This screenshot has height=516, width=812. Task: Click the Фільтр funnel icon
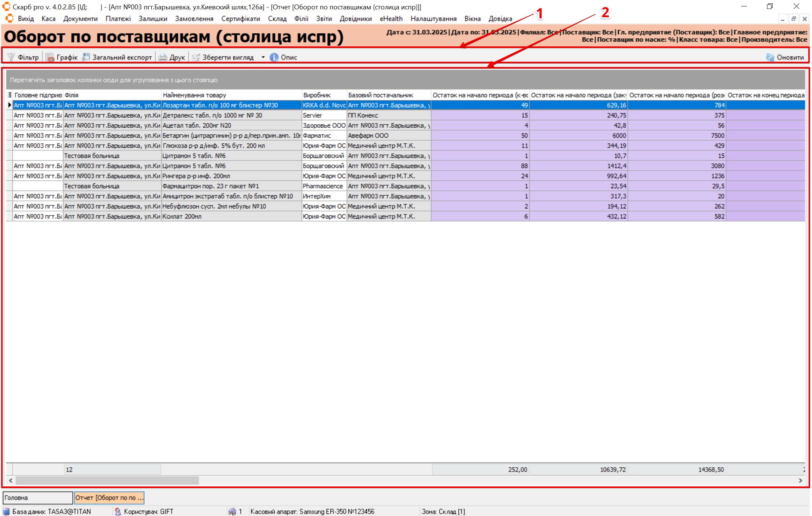(x=11, y=57)
